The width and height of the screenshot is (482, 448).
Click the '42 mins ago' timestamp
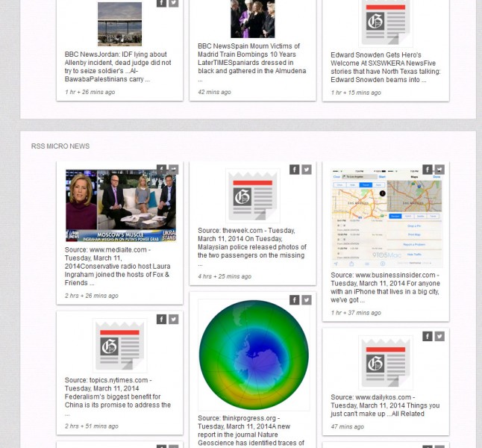[214, 92]
